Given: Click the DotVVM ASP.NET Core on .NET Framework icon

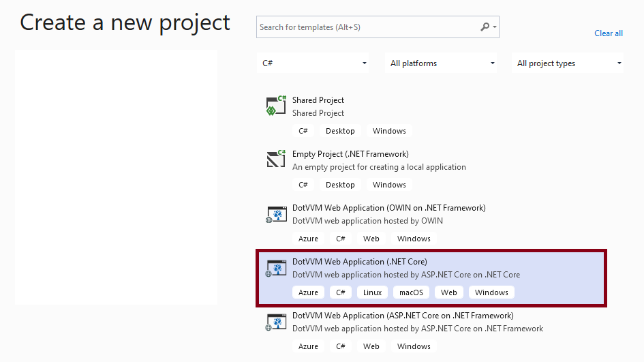Looking at the screenshot, I should [276, 322].
